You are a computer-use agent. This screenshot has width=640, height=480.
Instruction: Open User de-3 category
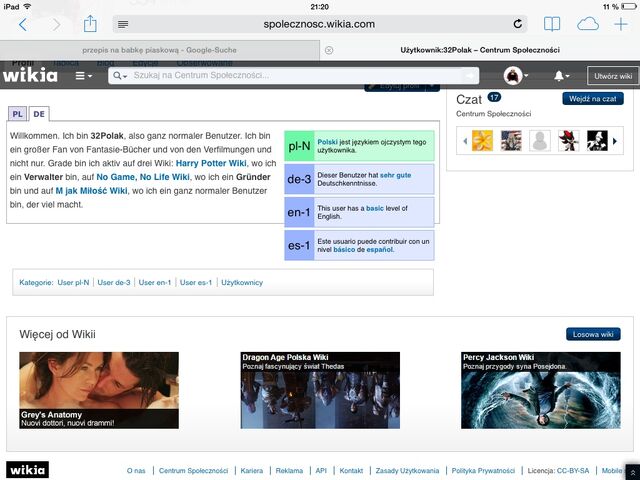114,282
